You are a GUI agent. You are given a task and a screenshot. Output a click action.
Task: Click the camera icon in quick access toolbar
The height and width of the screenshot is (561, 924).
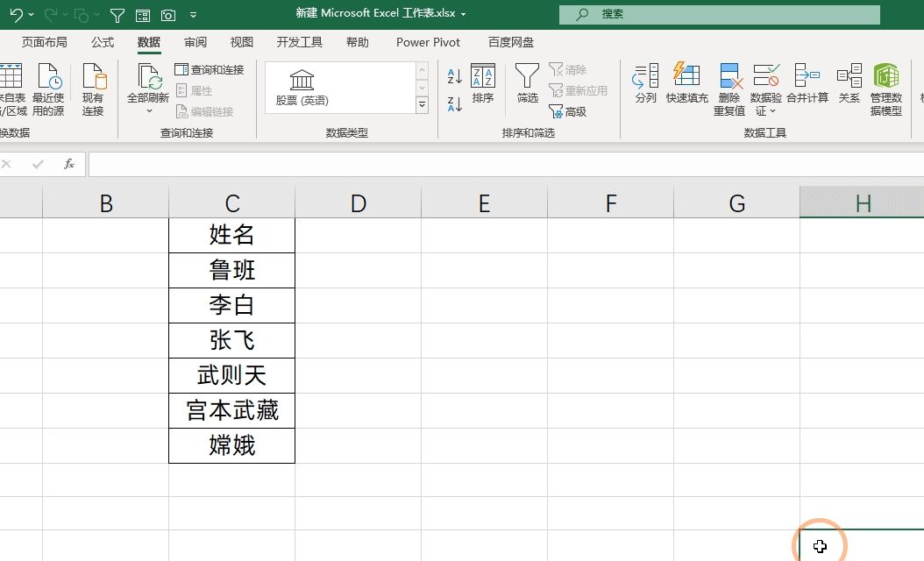click(x=167, y=15)
